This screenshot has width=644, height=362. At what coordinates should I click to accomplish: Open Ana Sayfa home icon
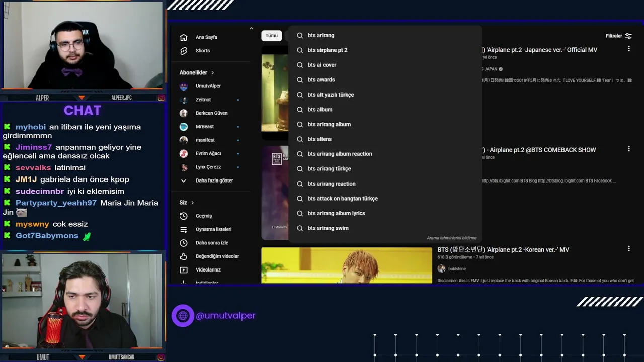click(x=184, y=37)
